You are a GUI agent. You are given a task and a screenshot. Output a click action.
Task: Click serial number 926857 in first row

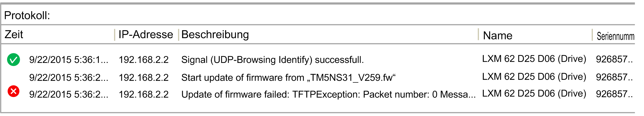tap(614, 59)
